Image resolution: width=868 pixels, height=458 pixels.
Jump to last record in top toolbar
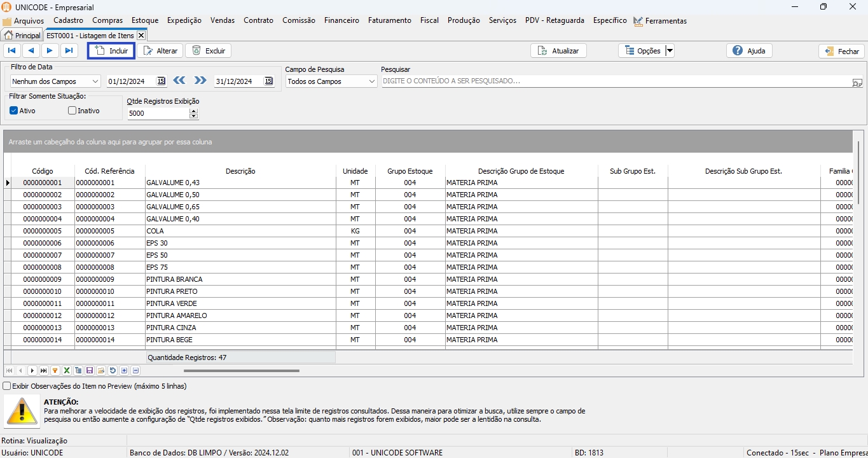click(x=69, y=51)
